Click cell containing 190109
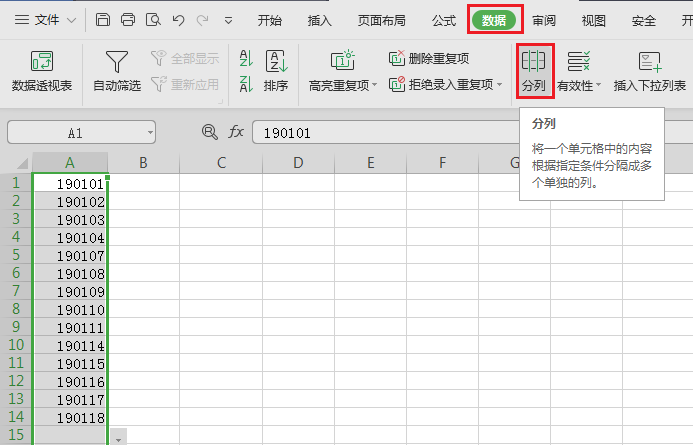Screen dimensions: 693x445 70,291
